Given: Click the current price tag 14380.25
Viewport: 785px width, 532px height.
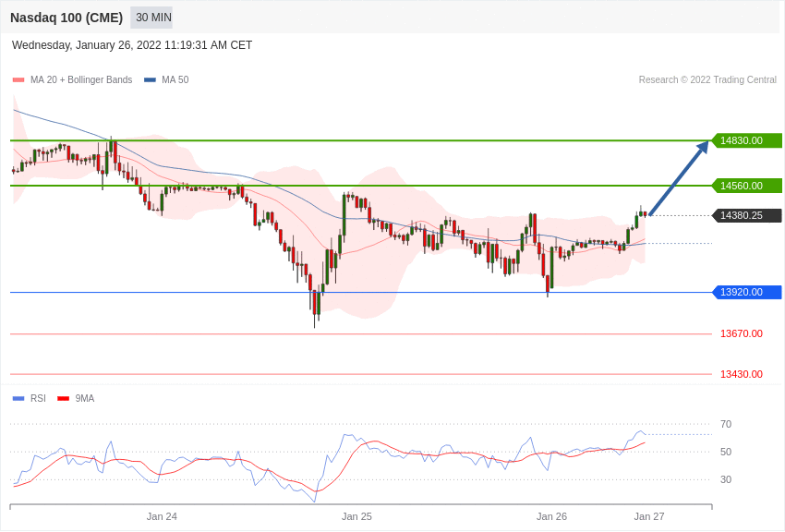Looking at the screenshot, I should click(x=746, y=216).
